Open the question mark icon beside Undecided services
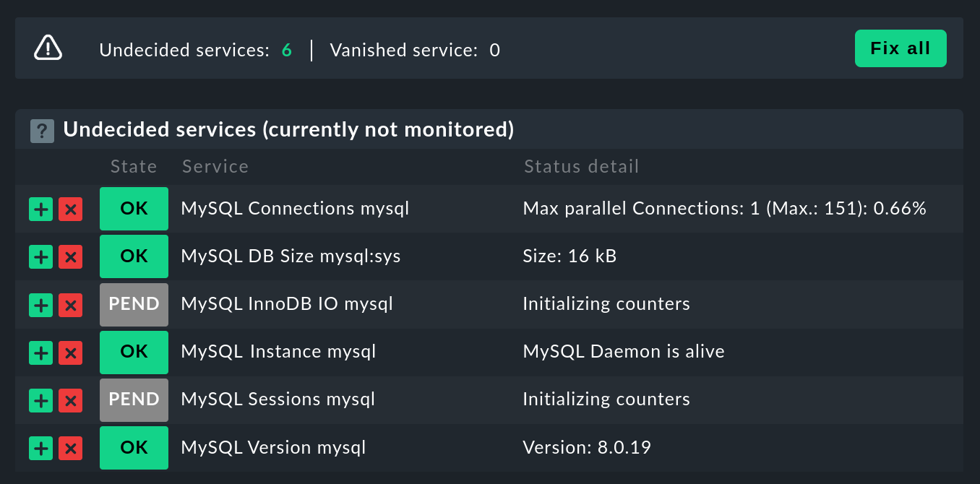980x484 pixels. pyautogui.click(x=42, y=131)
